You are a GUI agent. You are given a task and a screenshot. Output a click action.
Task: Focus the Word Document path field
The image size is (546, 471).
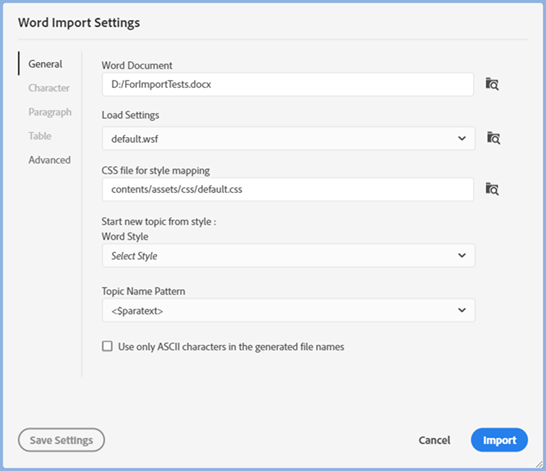[x=288, y=84]
